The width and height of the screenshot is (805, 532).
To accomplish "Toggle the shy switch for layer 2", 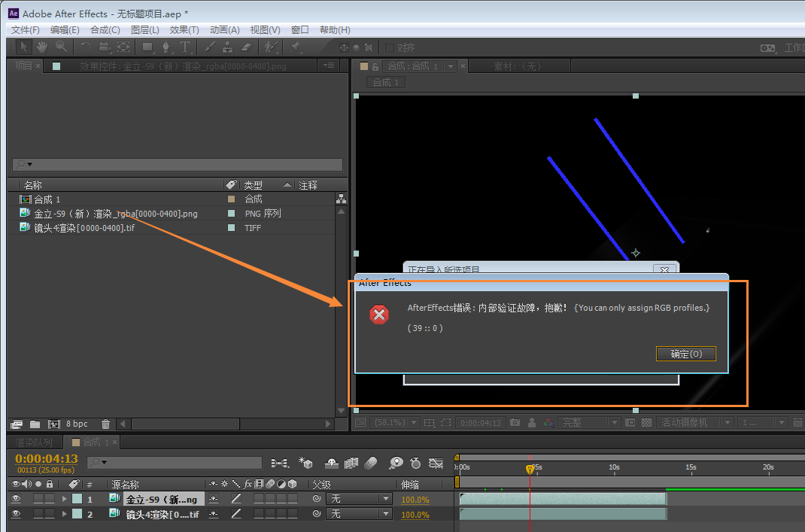I will (213, 513).
